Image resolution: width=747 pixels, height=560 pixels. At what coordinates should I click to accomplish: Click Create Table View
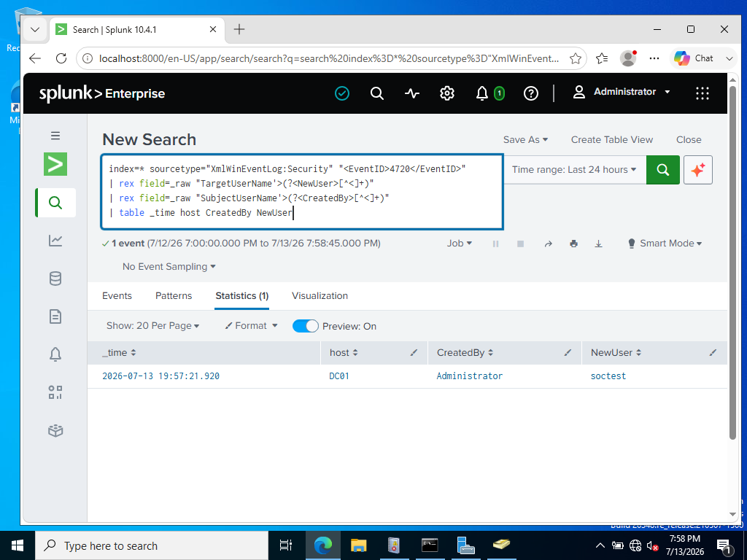click(612, 139)
